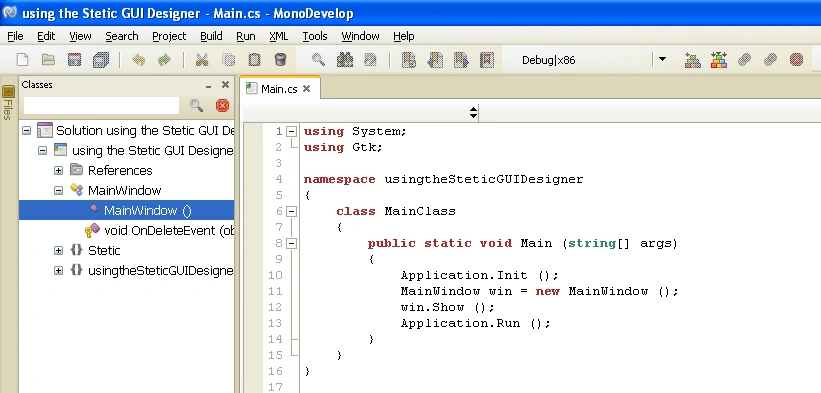
Task: Click the Cut scissors icon
Action: pos(202,60)
